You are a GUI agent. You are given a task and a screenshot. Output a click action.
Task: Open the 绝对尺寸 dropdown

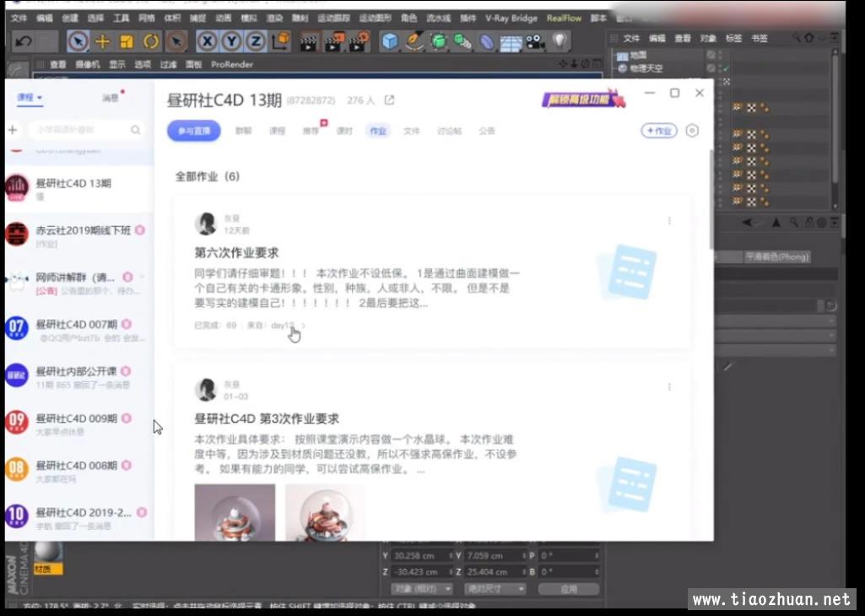pyautogui.click(x=495, y=589)
